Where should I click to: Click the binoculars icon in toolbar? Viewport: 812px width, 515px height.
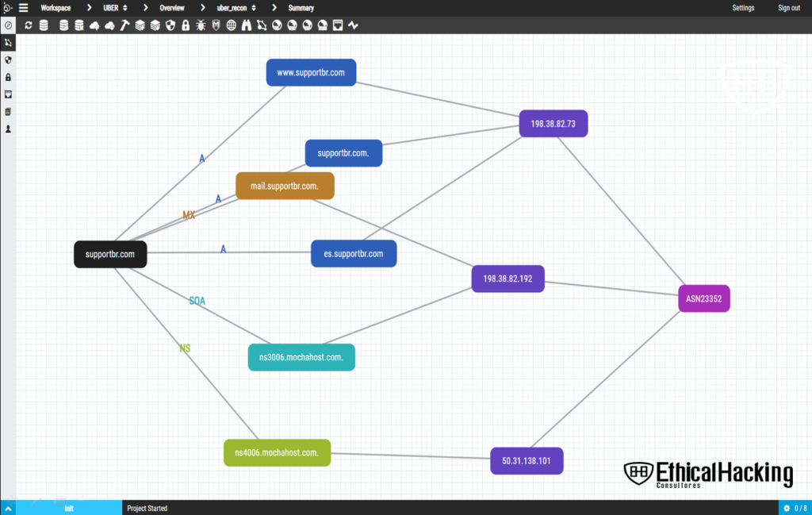(x=247, y=25)
